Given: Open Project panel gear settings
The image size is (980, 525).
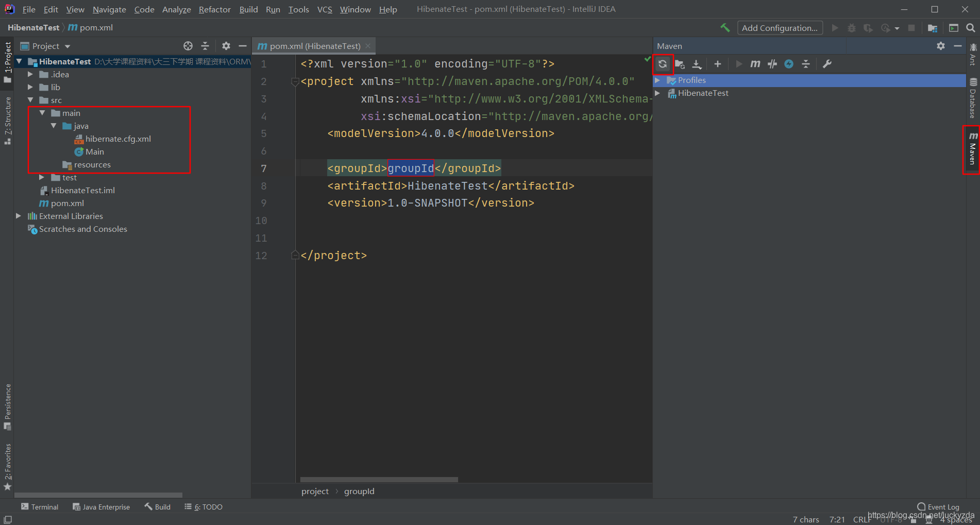Looking at the screenshot, I should pos(226,46).
